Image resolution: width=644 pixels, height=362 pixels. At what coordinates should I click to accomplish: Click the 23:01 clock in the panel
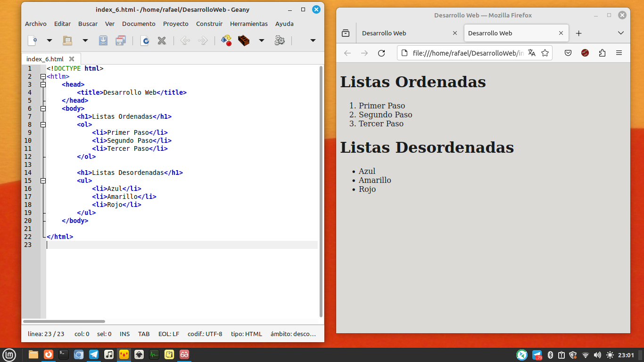[626, 355]
